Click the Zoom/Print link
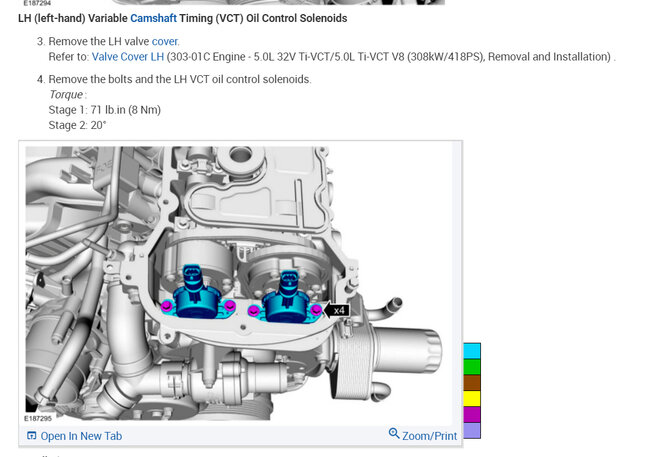 pos(429,436)
